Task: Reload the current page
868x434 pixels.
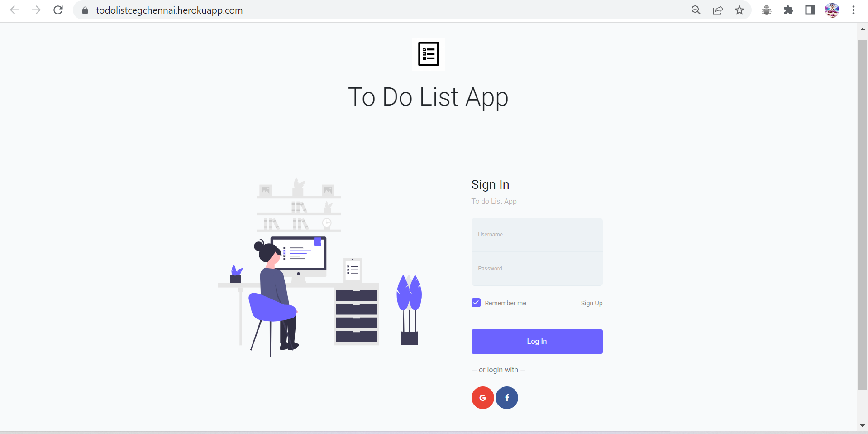Action: click(x=58, y=10)
